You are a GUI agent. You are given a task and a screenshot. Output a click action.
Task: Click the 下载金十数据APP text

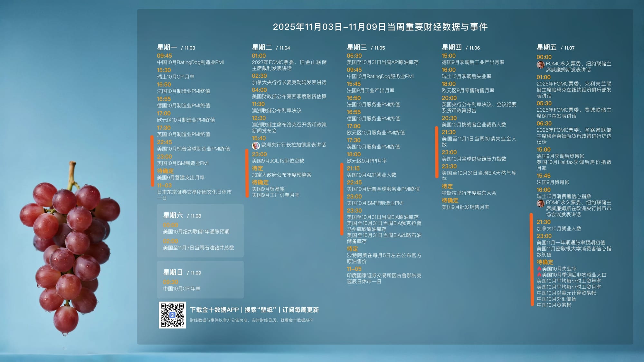[214, 310]
